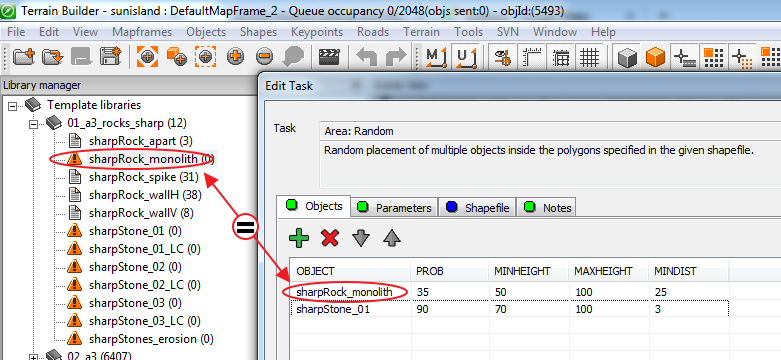
Task: Select sharpRock_wallH (38) template
Action: (x=145, y=195)
